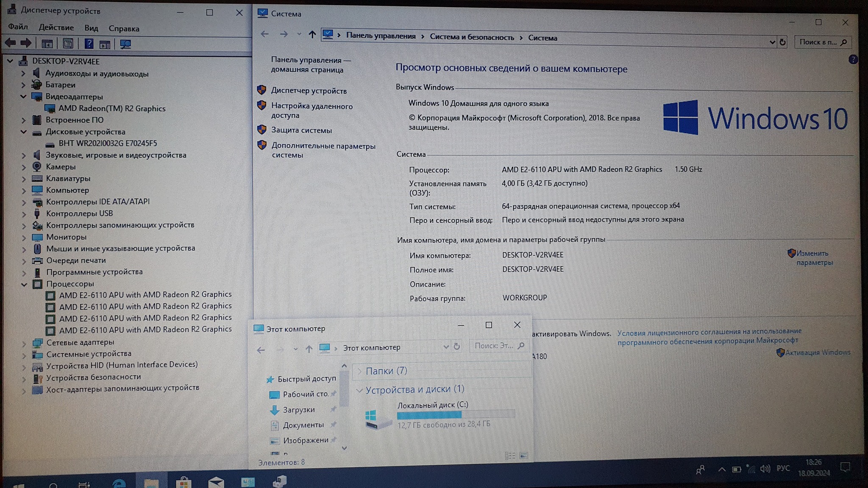Collapse the Процессоры tree node
The width and height of the screenshot is (868, 488).
coord(24,284)
